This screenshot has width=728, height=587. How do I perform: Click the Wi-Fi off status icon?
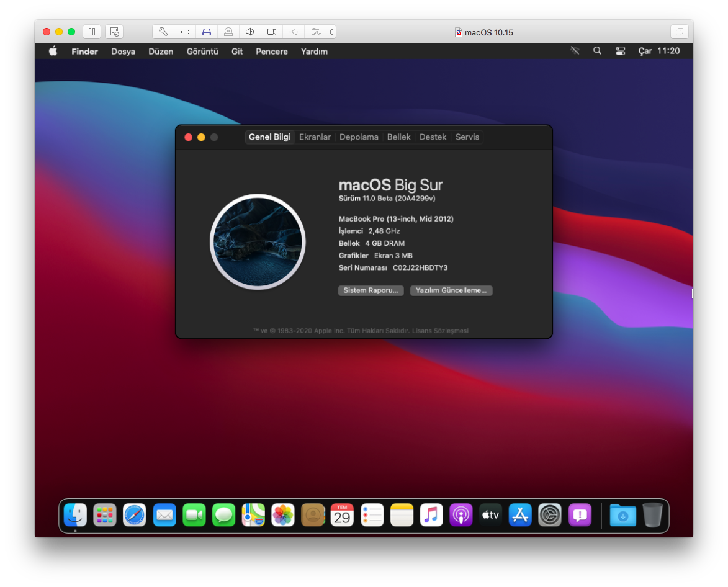tap(575, 51)
